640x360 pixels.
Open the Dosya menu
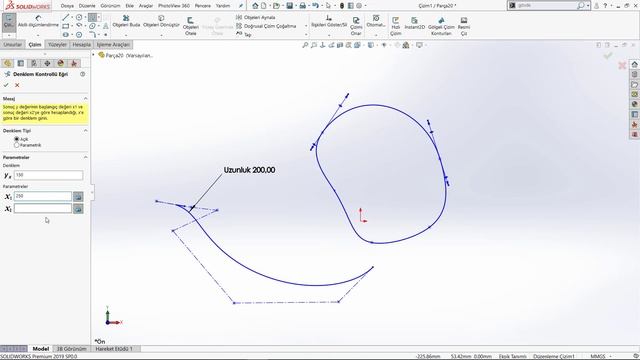tap(67, 6)
